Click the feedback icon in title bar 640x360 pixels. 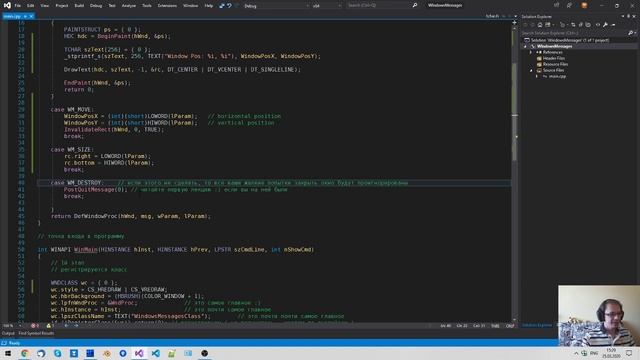click(569, 6)
